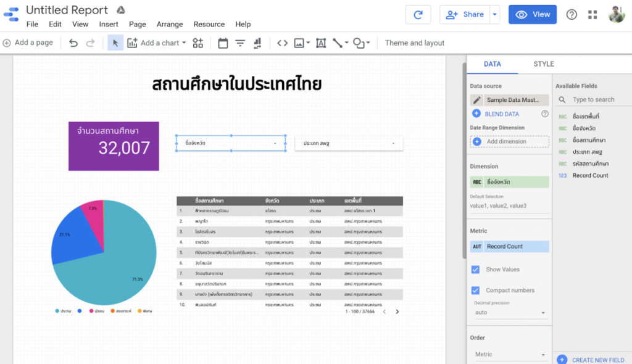Image resolution: width=632 pixels, height=364 pixels.
Task: Select Record Count in Available Fields
Action: tap(590, 175)
